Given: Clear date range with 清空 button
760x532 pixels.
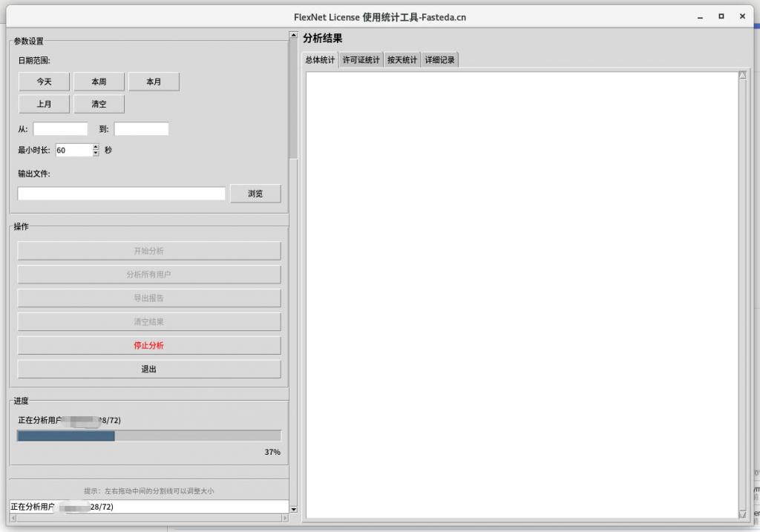Looking at the screenshot, I should point(99,104).
